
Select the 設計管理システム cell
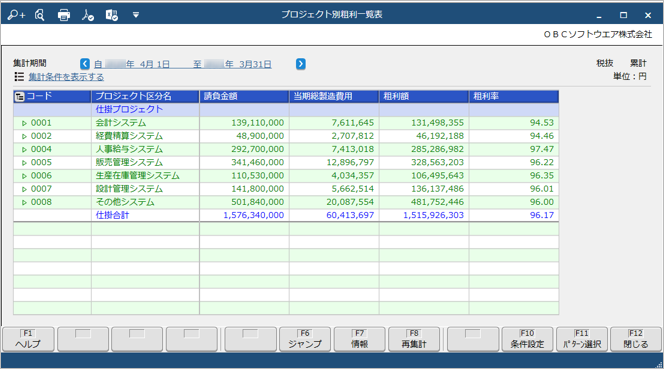coord(145,189)
